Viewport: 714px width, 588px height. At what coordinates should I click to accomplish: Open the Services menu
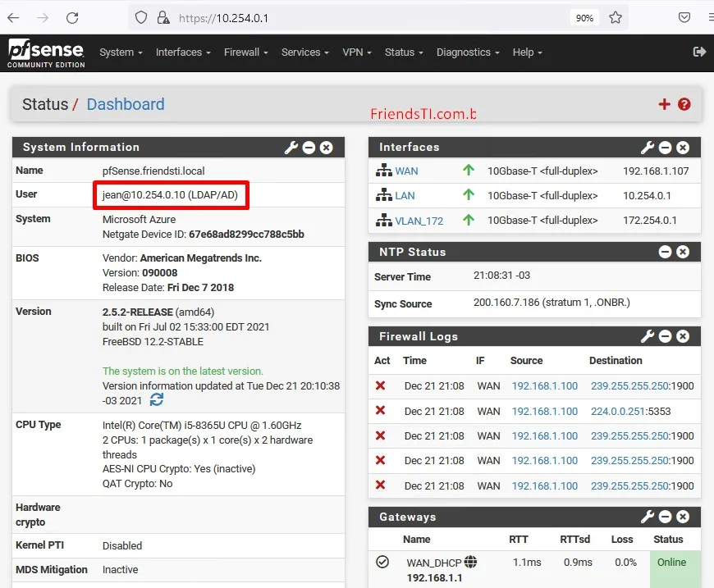point(305,52)
